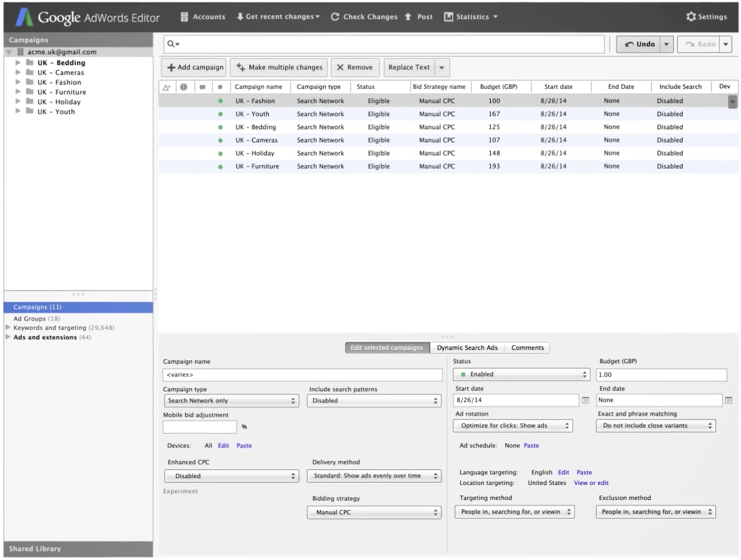
Task: Select Campaigns (11) in type list
Action: click(x=78, y=307)
